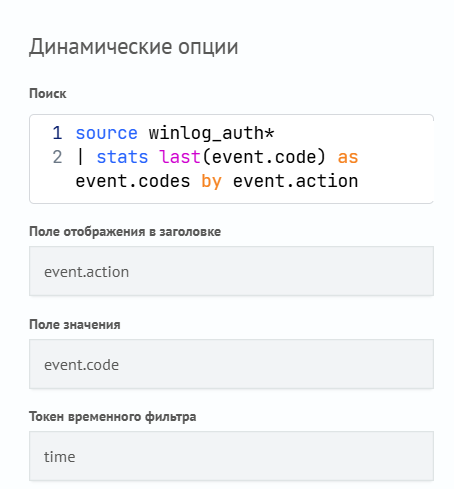This screenshot has height=489, width=454.
Task: Click the '(event.code)' argument in the query
Action: [x=264, y=157]
